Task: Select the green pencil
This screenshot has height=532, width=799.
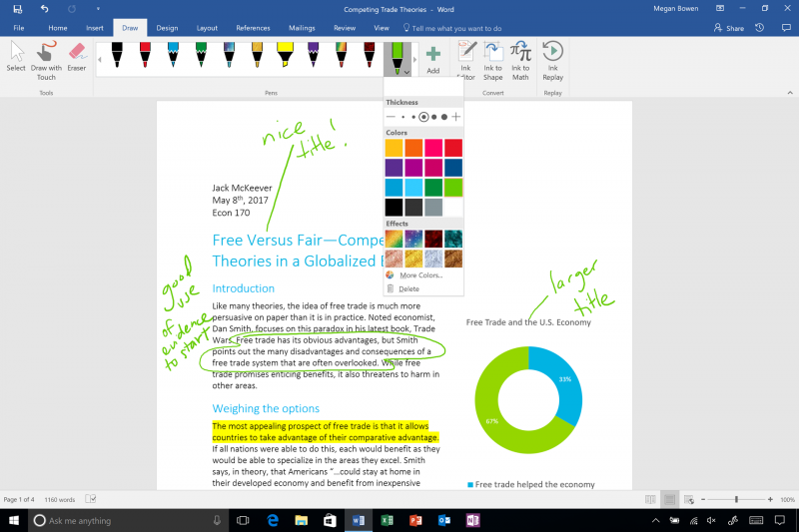Action: [202, 55]
